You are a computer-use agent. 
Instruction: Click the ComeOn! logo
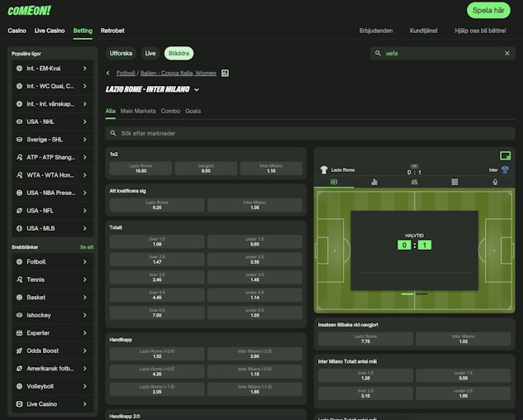coord(30,11)
